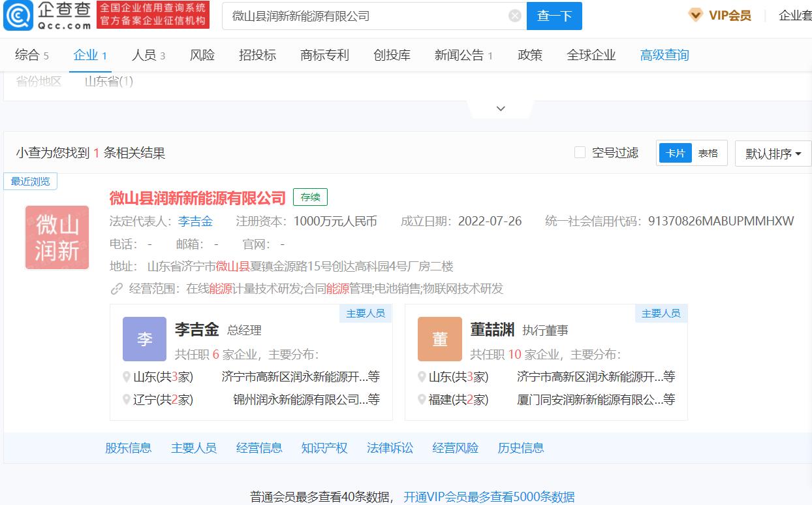812x505 pixels.
Task: Click the 存续 status tag
Action: (x=310, y=197)
